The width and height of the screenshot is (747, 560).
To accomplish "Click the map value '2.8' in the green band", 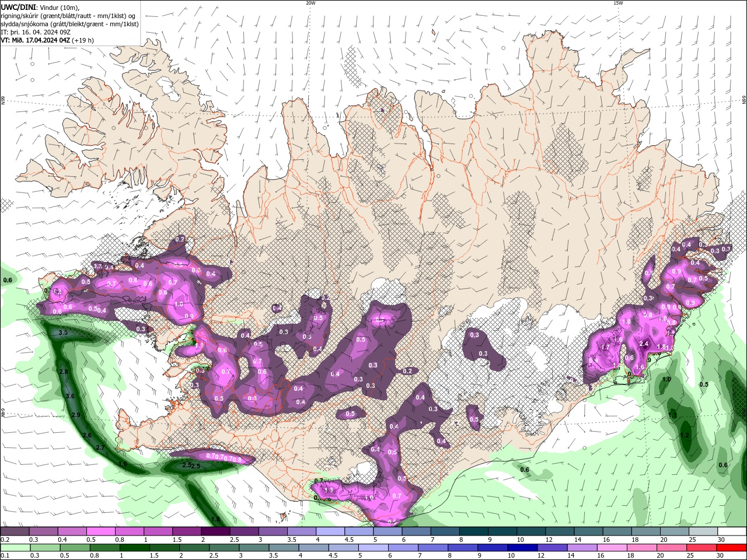I will coord(64,372).
